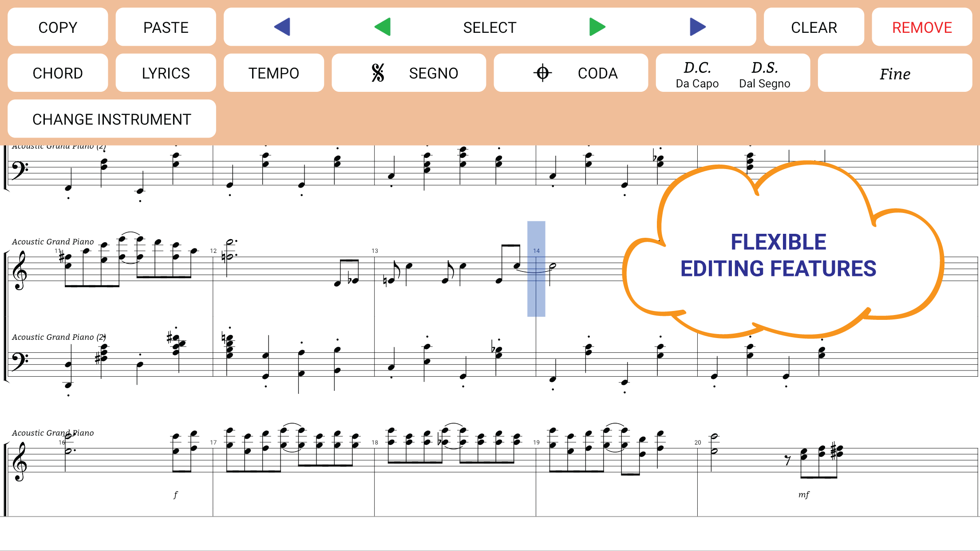Open the CHORD editor
Screen dimensions: 980x551
58,73
